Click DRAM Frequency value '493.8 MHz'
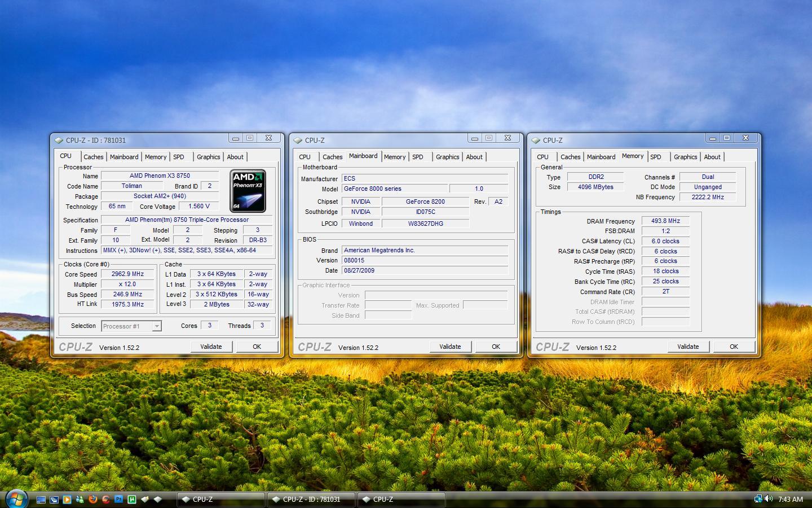The height and width of the screenshot is (508, 812). [666, 221]
